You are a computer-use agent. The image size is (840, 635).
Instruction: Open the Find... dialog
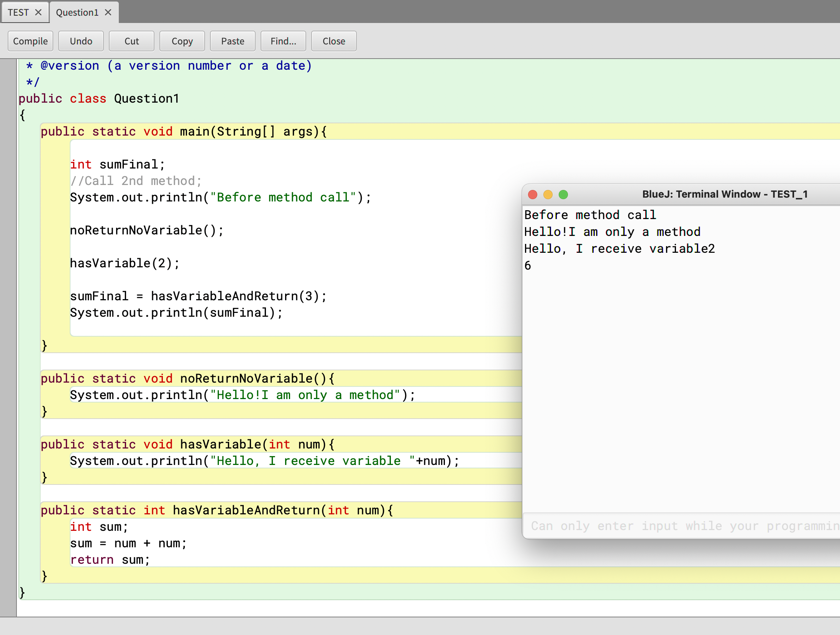[283, 41]
